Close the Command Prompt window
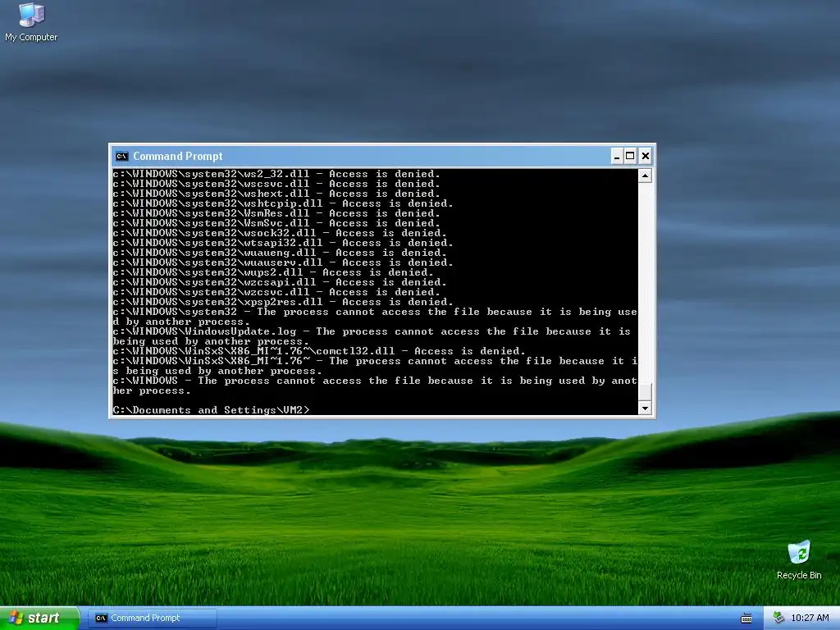This screenshot has width=840, height=630. pyautogui.click(x=646, y=156)
